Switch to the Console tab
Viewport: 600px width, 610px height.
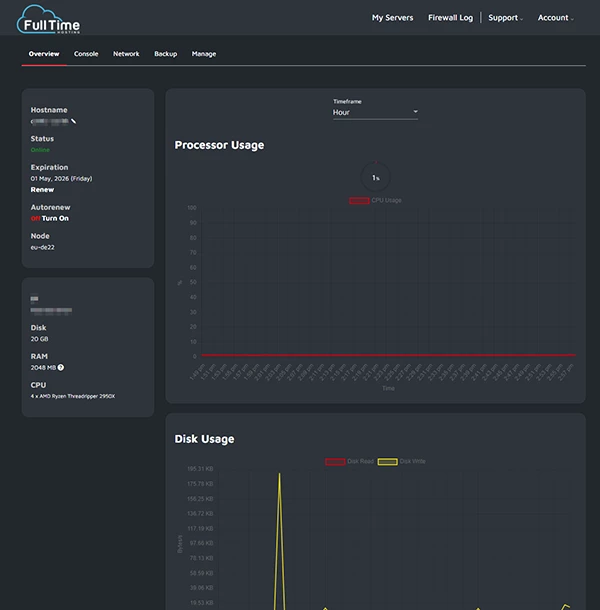pyautogui.click(x=86, y=54)
